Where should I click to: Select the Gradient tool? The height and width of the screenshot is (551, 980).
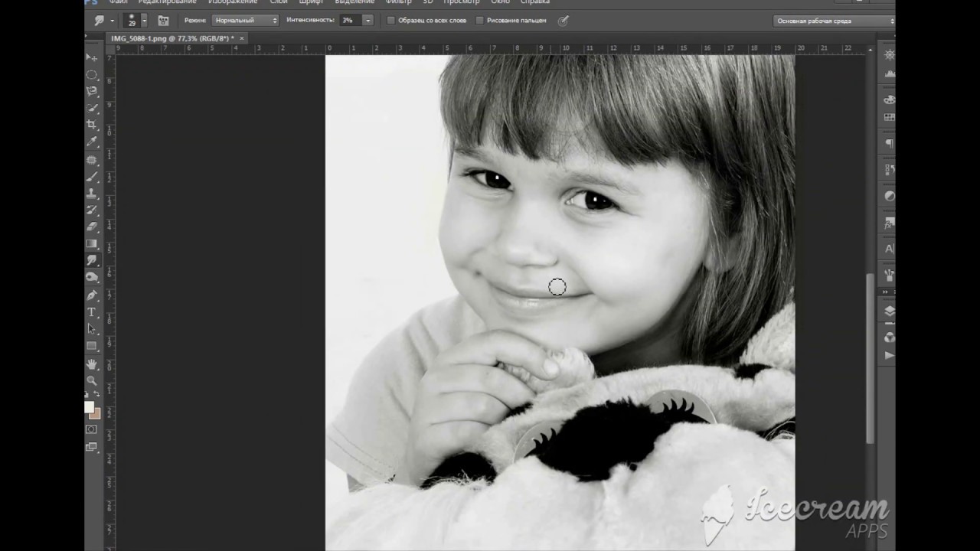click(92, 243)
